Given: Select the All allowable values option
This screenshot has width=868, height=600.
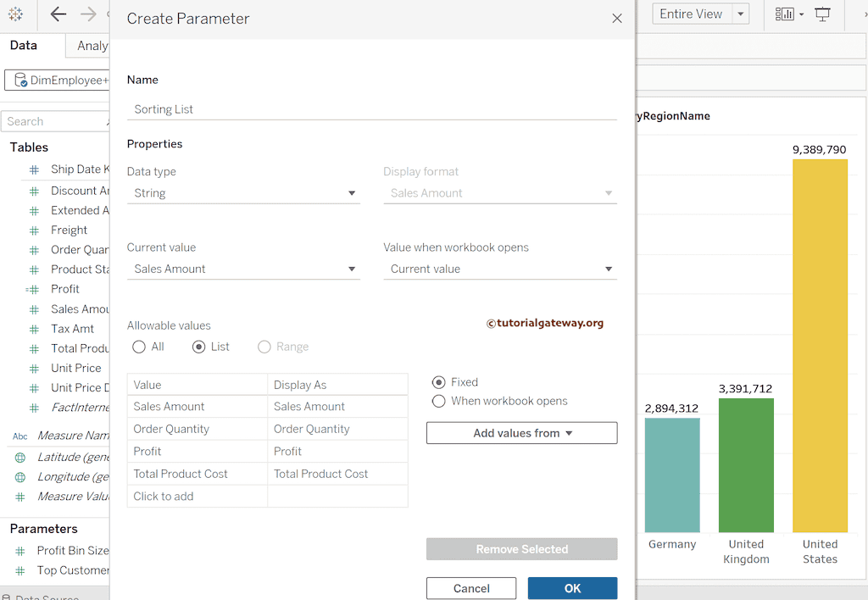Looking at the screenshot, I should point(140,347).
